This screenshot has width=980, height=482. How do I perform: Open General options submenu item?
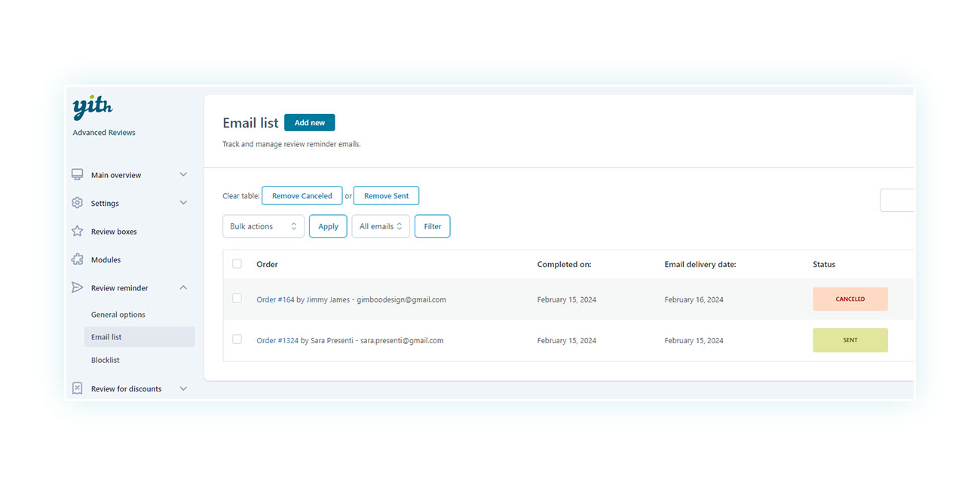(x=118, y=315)
